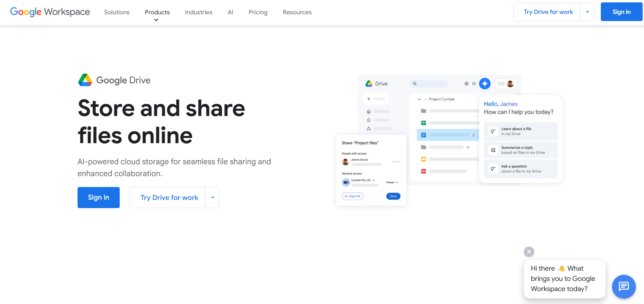Click the folder icon directly under Project Cymbal
Viewport: 644px width, 304px height.
click(424, 111)
